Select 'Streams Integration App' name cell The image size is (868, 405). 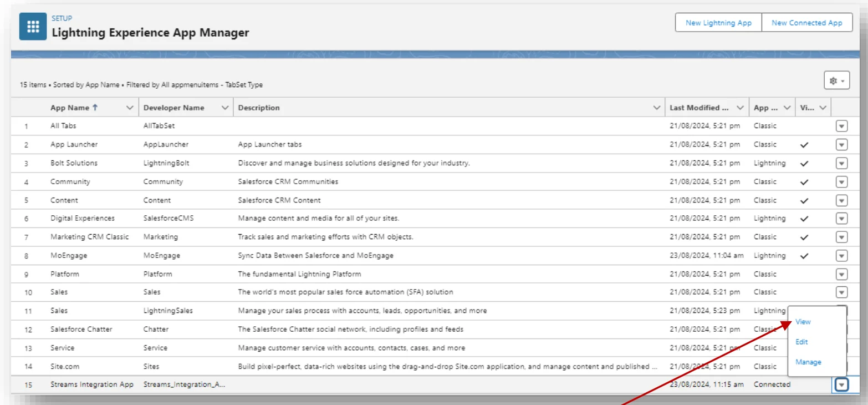pos(92,384)
